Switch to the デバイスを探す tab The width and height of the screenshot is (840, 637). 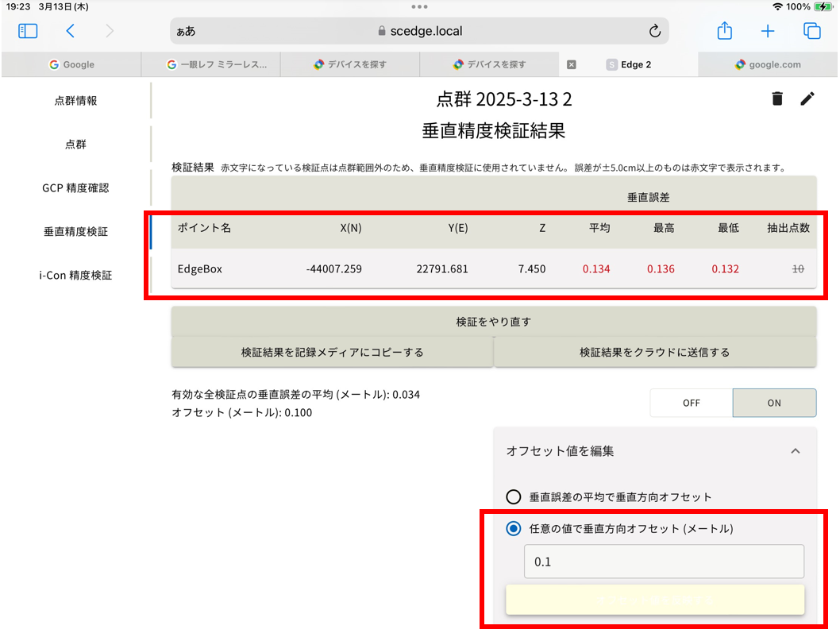pyautogui.click(x=349, y=64)
